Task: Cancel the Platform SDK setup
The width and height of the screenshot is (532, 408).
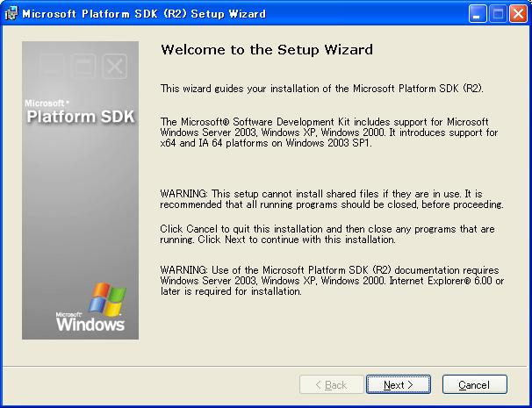Action: pyautogui.click(x=474, y=384)
